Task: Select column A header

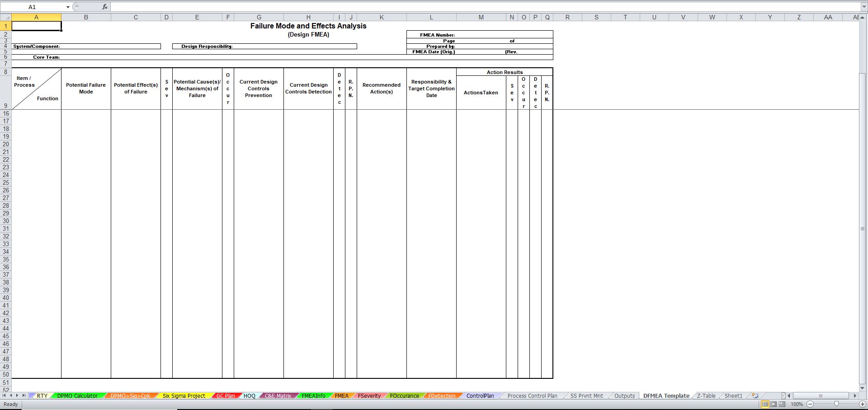Action: (36, 17)
